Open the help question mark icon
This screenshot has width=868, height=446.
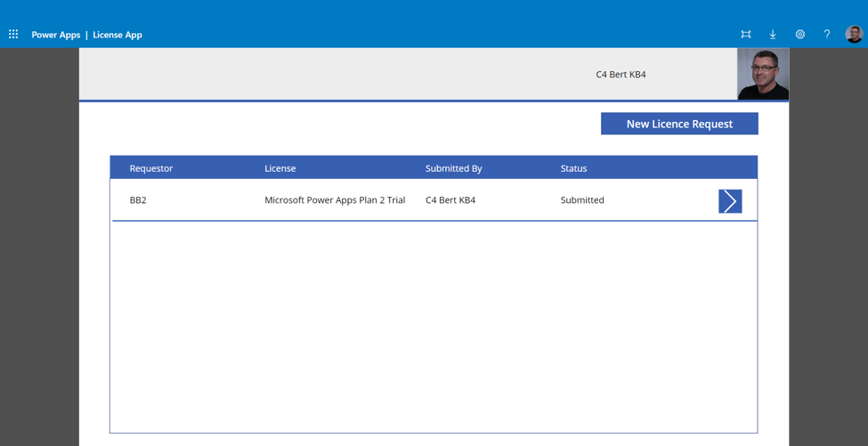pyautogui.click(x=826, y=35)
